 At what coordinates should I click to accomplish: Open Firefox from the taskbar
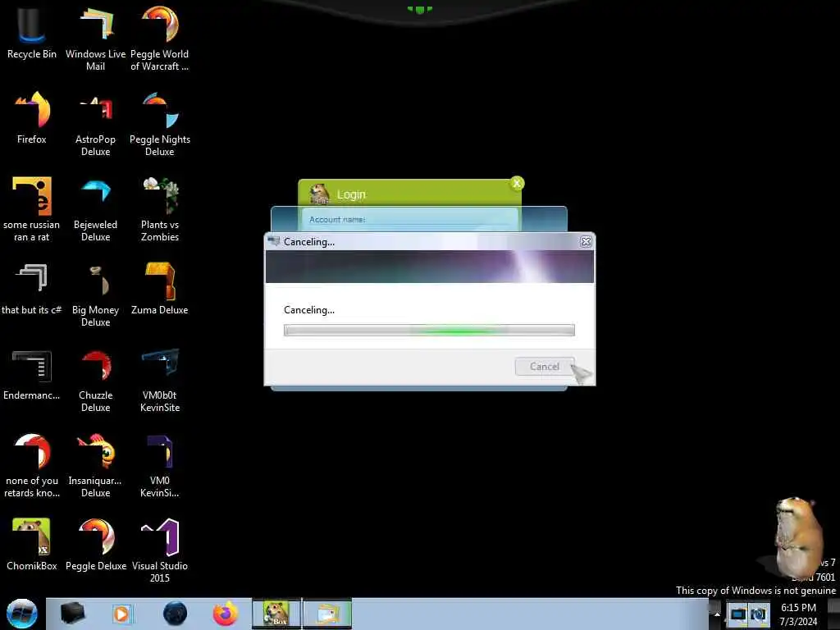(x=226, y=614)
